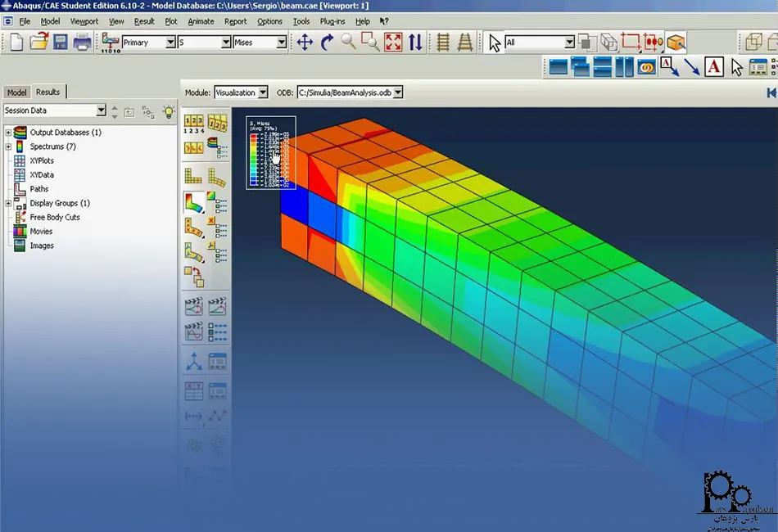778x532 pixels.
Task: Click the Save Model Database icon
Action: (61, 43)
